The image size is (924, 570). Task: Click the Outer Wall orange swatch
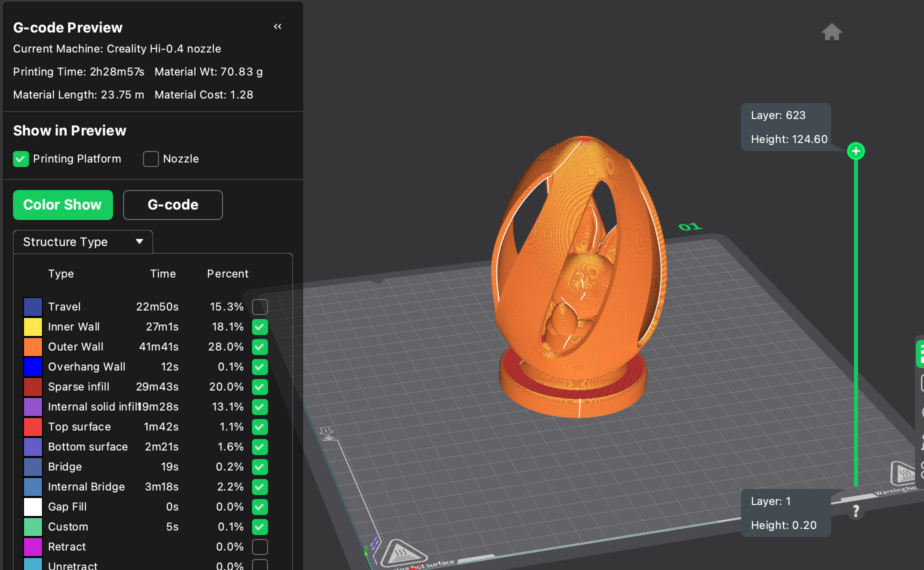[x=33, y=347]
